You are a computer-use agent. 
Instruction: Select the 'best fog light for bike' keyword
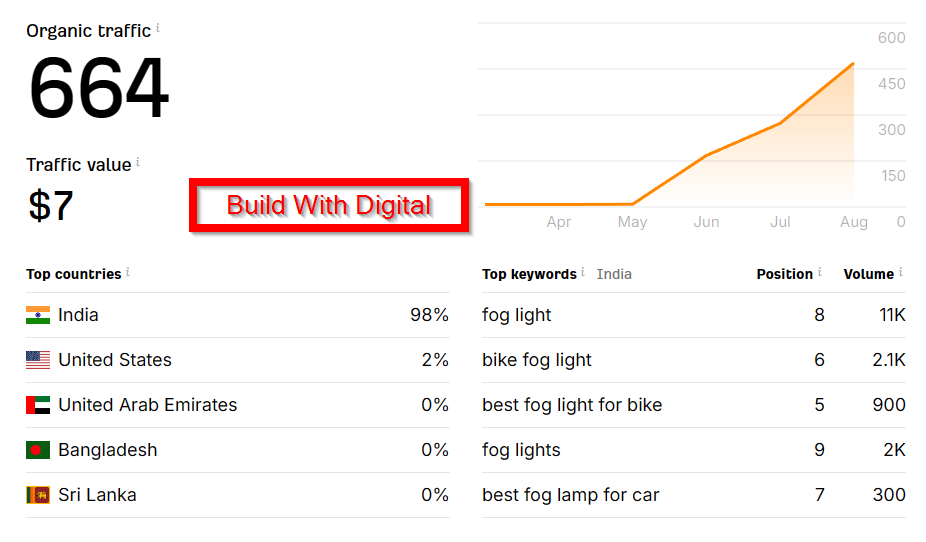572,405
